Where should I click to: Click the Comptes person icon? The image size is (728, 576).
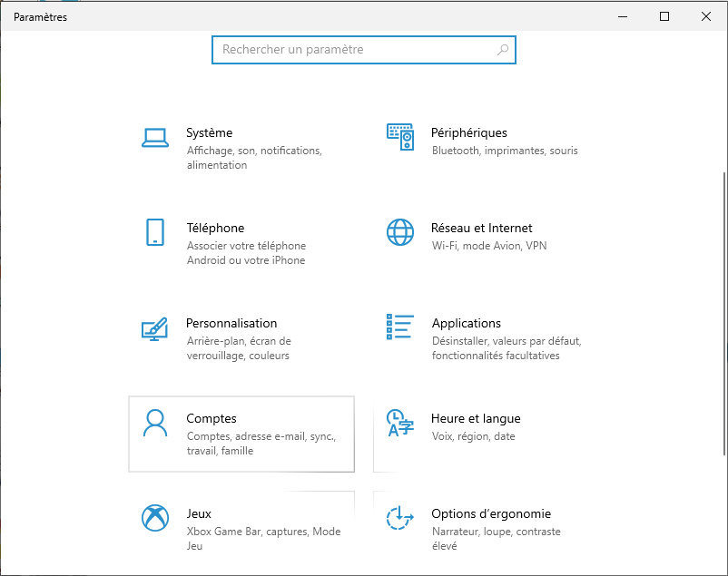coord(155,423)
